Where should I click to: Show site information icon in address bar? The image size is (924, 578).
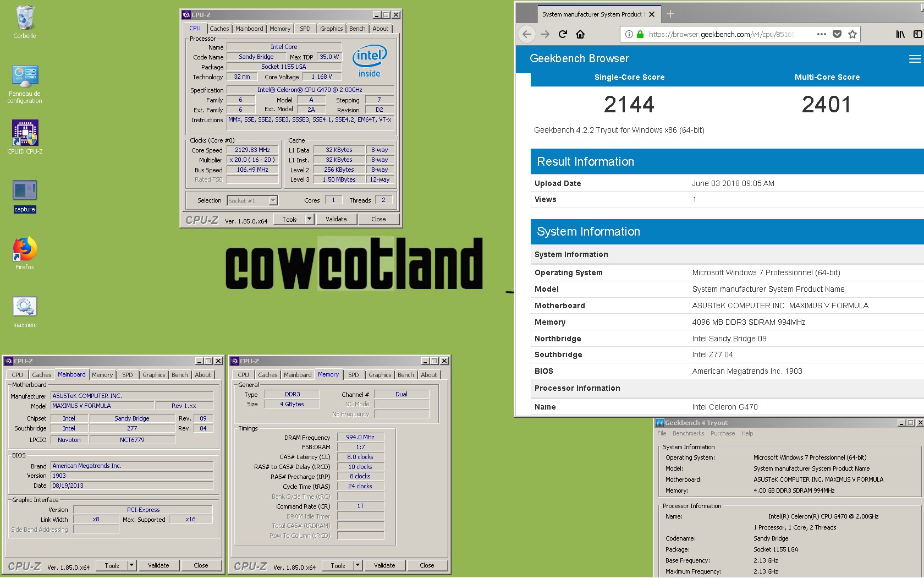(x=629, y=34)
